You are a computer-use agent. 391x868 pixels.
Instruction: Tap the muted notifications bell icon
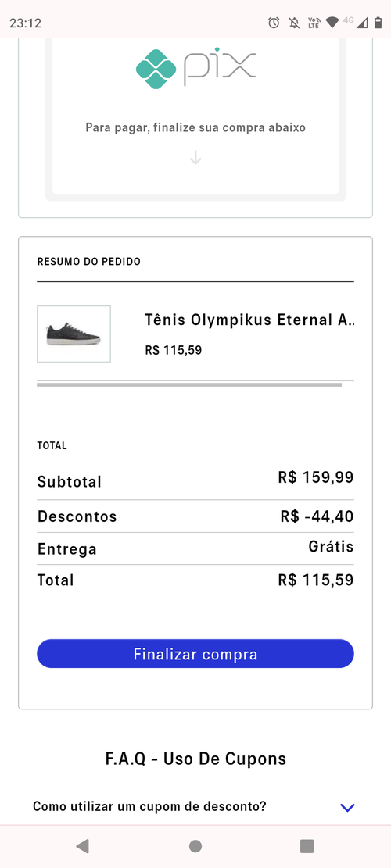click(x=294, y=23)
